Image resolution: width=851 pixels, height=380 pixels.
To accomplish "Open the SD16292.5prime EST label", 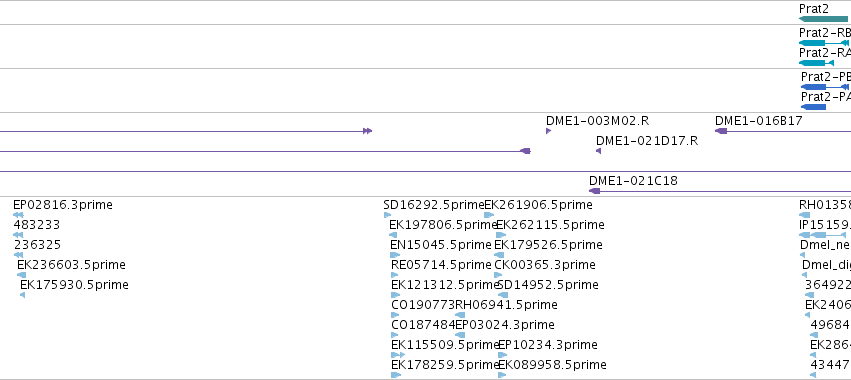I will 433,205.
